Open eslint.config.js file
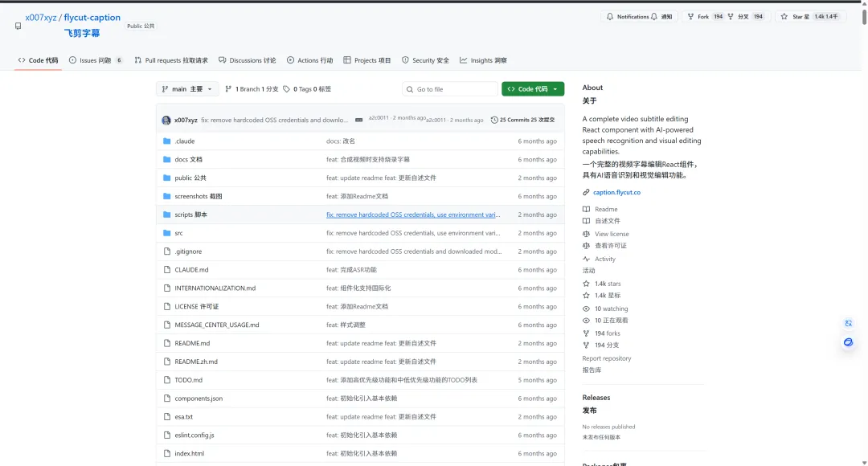868x466 pixels. pos(194,435)
